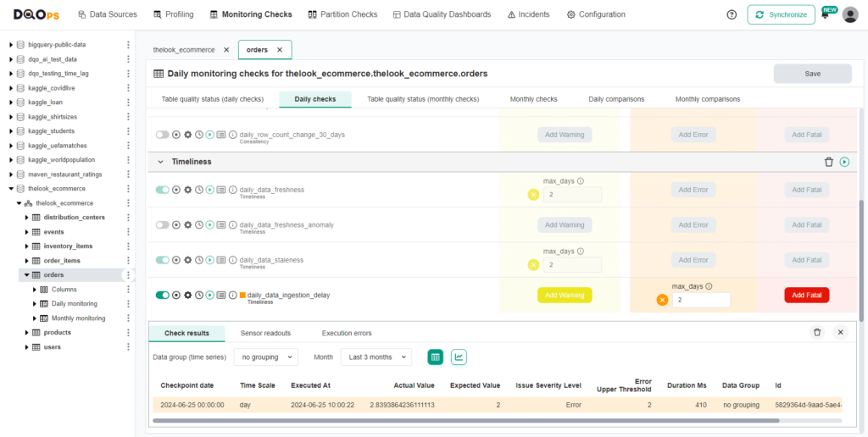Click the Synchronize button
Screen dimensions: 868x437
[x=781, y=15]
